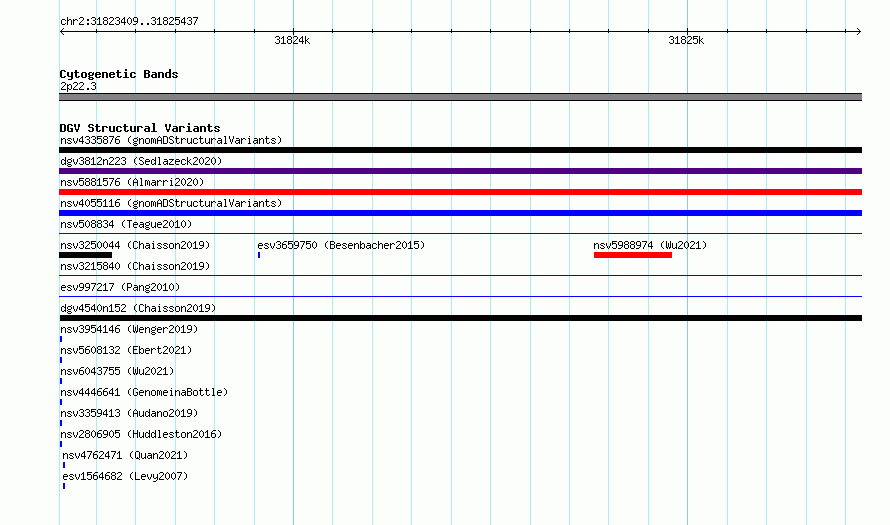Open nsv3215840 (Chaisson2019) label
Image resolution: width=890 pixels, height=525 pixels.
click(x=135, y=266)
